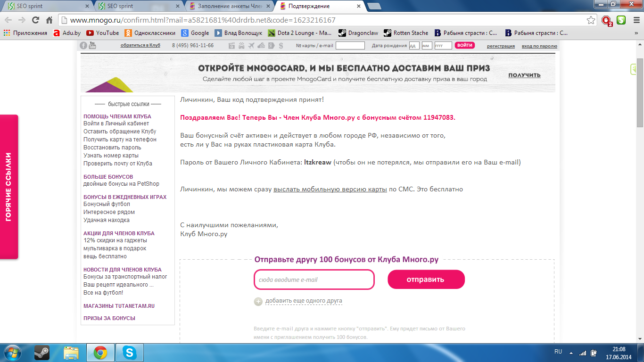This screenshot has height=362, width=644.
Task: Open the Влад Волощук bookmark
Action: coord(239,33)
